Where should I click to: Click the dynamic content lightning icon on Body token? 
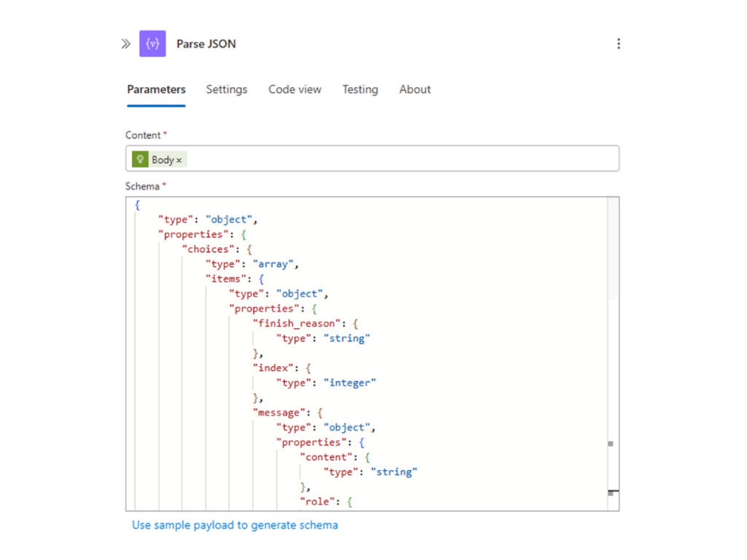[x=141, y=159]
